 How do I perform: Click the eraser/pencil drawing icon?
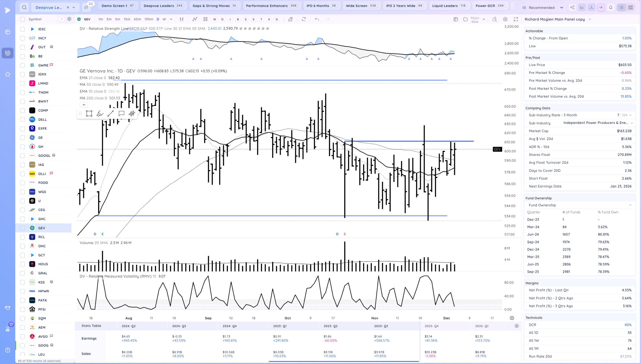click(290, 19)
